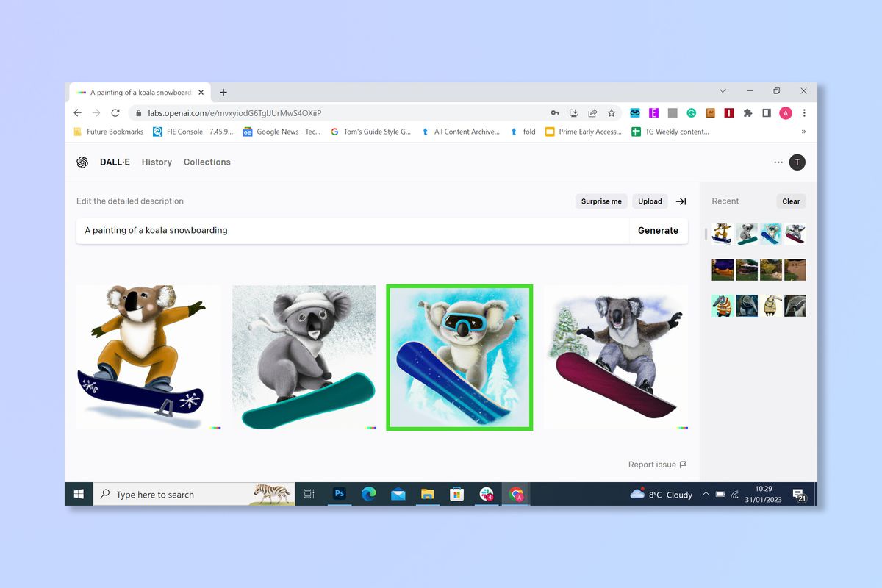
Task: Click the Report issue flag icon
Action: tap(684, 465)
